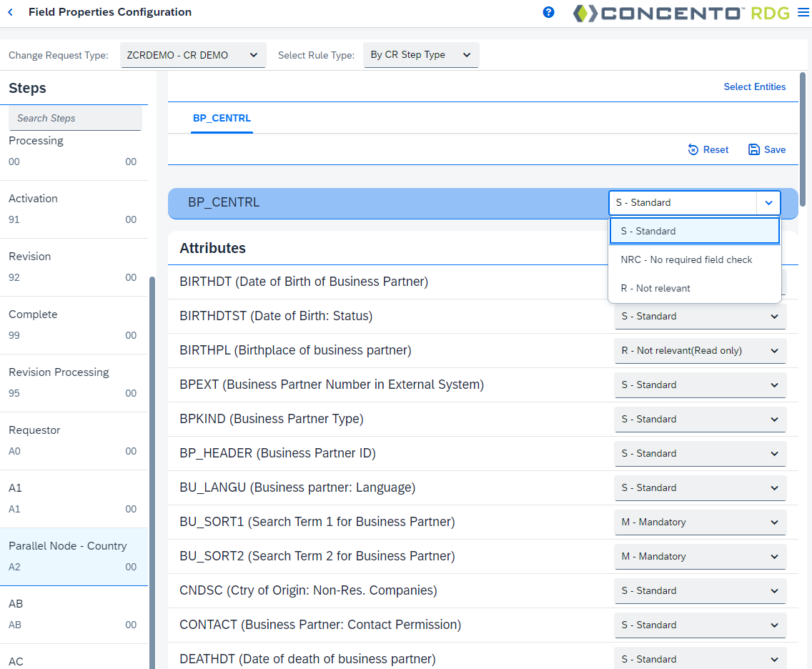Click the Select Entities link
The image size is (812, 669).
point(755,87)
